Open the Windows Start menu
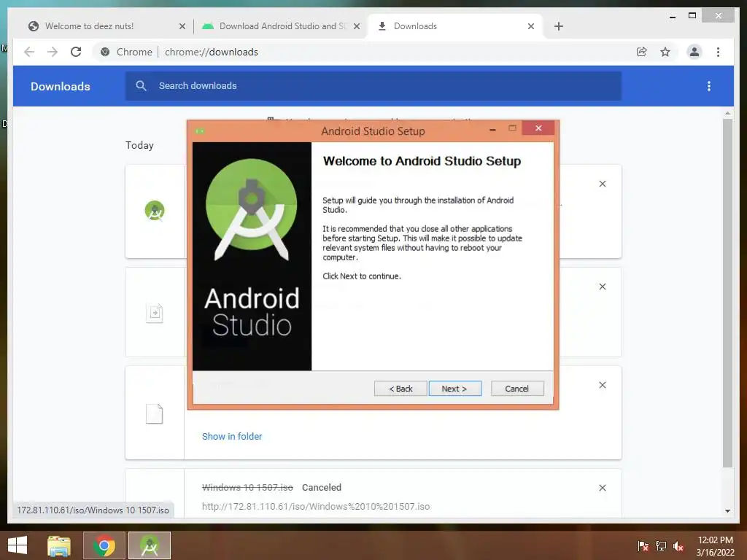The image size is (747, 560). click(x=18, y=545)
